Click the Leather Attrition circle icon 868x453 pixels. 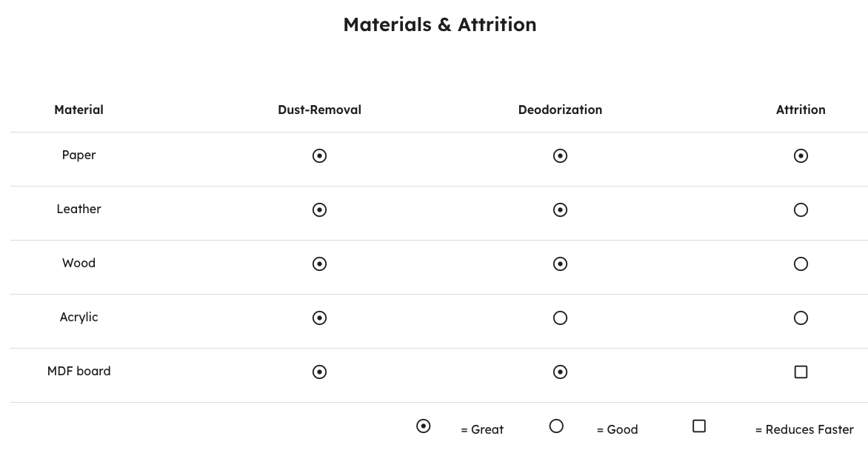pos(801,209)
